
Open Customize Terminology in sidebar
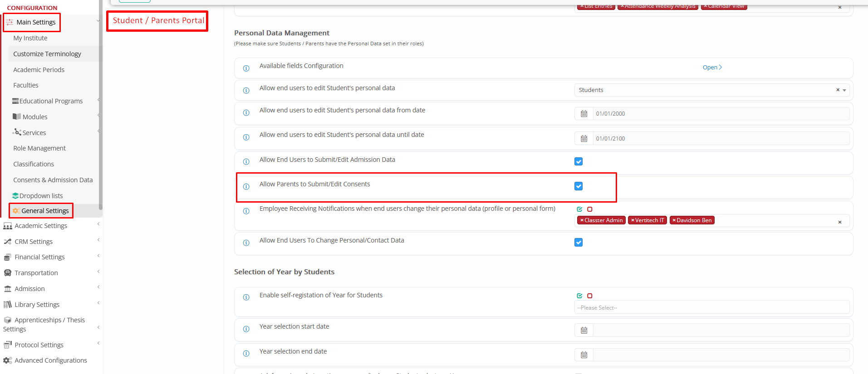point(47,54)
